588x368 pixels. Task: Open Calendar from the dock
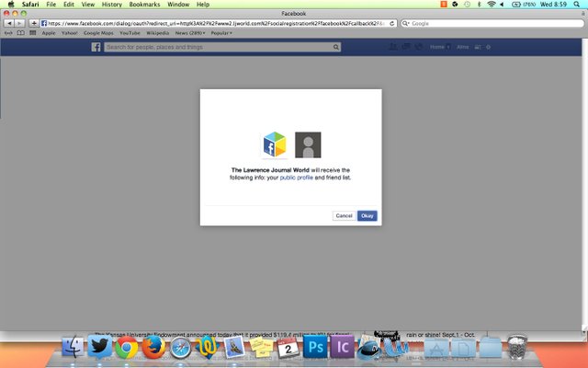[288, 348]
